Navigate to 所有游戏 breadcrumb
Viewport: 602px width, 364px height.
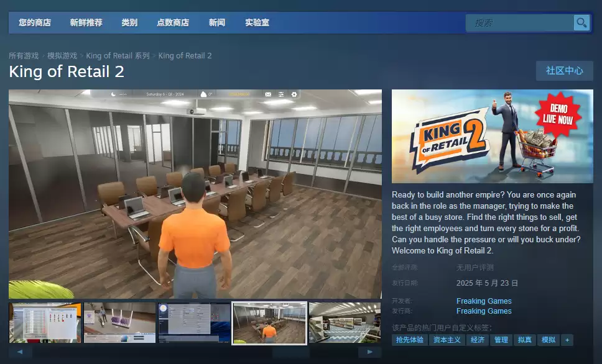(x=24, y=56)
